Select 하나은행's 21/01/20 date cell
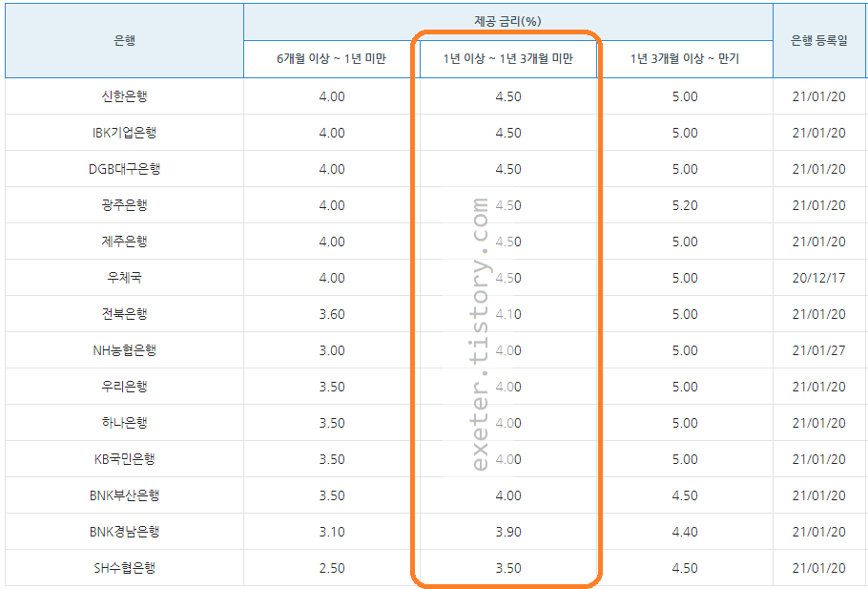Image resolution: width=868 pixels, height=589 pixels. [818, 423]
